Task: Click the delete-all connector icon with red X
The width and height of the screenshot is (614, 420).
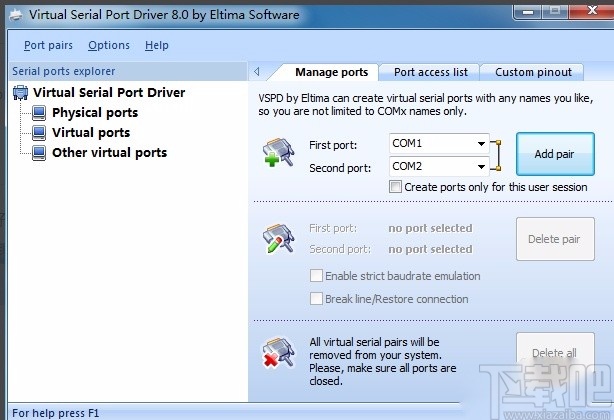Action: tap(278, 352)
